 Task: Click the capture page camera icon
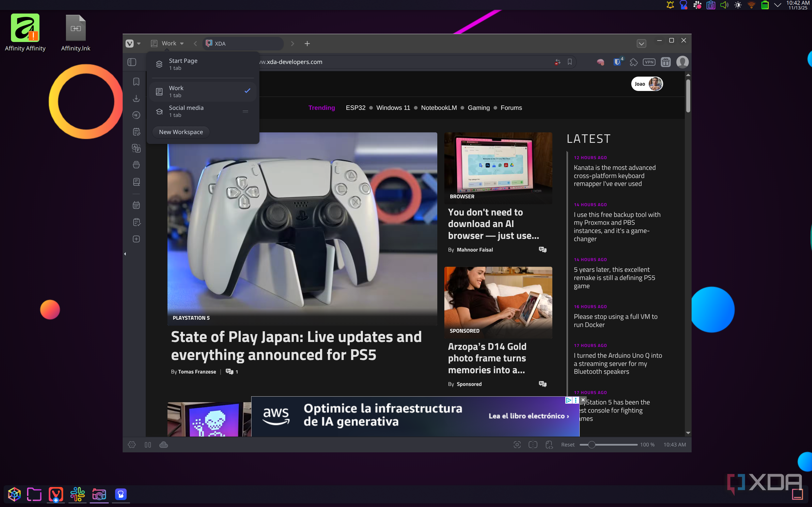coord(517,445)
